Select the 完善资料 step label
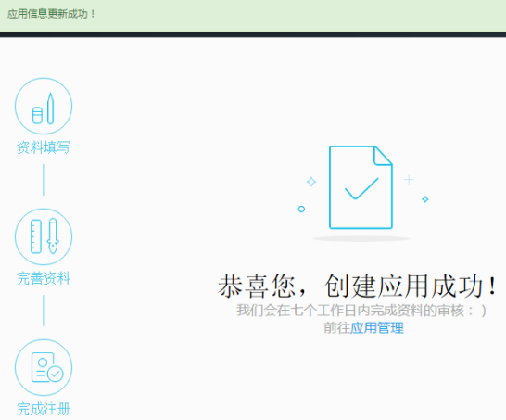Viewport: 506px width, 420px height. (44, 278)
